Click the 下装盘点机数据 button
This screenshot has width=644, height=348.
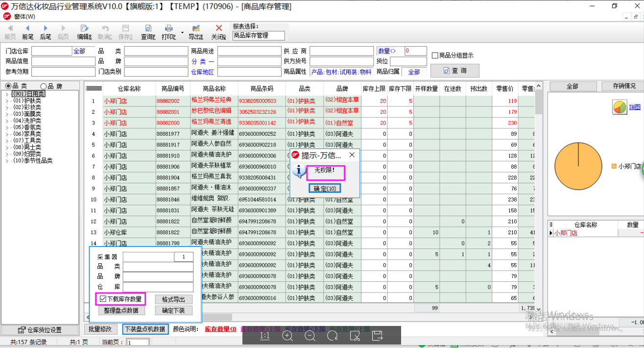(x=145, y=329)
